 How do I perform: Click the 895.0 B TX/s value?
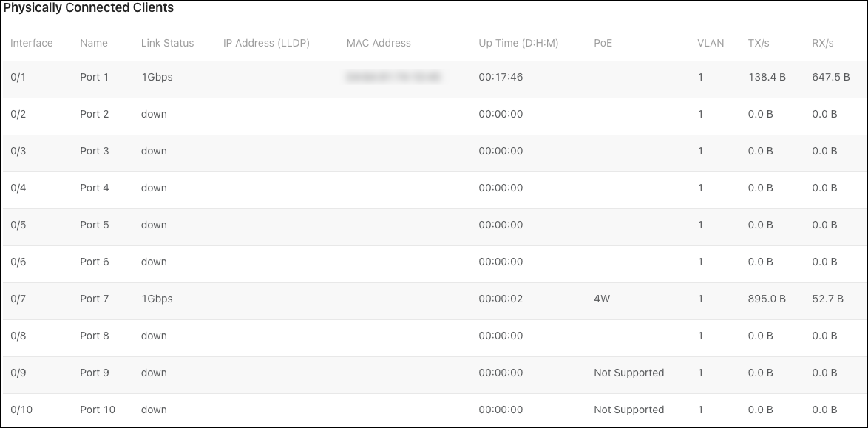pyautogui.click(x=767, y=299)
